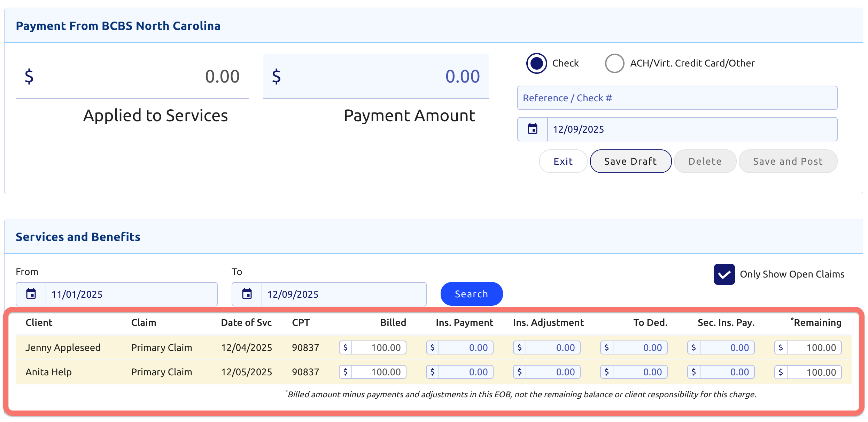Click the To date 12/09/2025 field

[x=343, y=294]
